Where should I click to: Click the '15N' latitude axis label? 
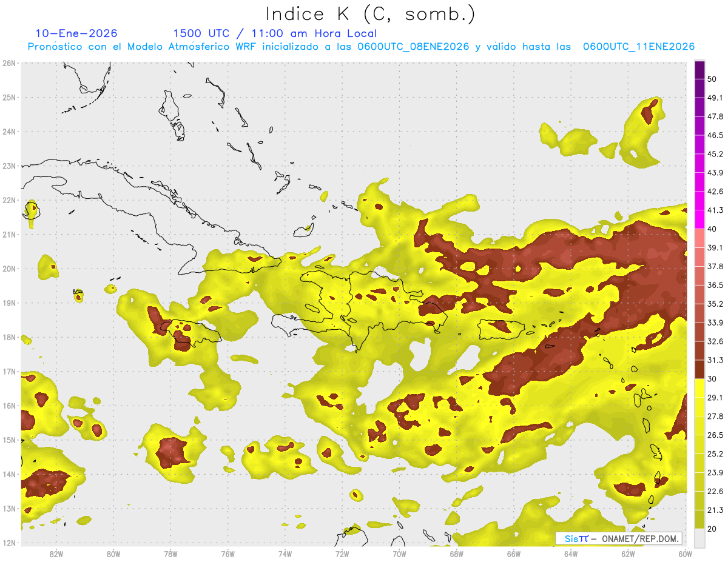coord(9,440)
